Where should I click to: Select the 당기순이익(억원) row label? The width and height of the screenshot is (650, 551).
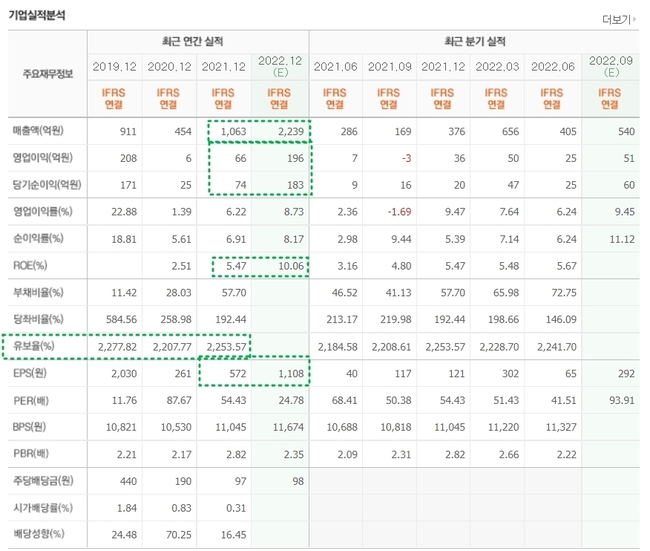pyautogui.click(x=47, y=184)
